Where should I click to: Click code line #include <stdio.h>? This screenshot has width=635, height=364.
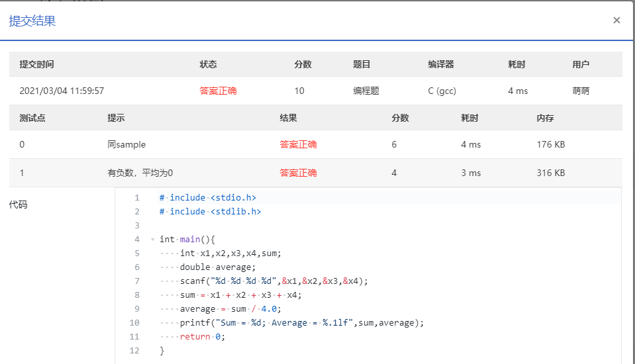click(208, 198)
